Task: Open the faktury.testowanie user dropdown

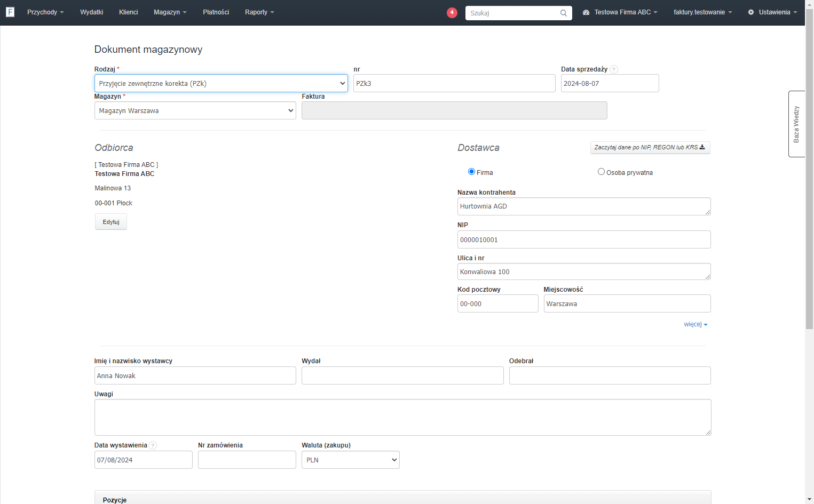Action: click(x=702, y=12)
